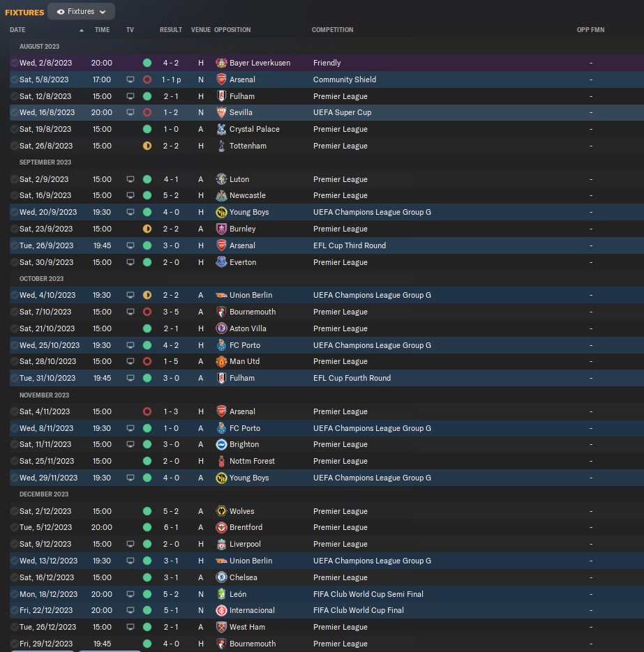Open the 1 - 5 result against Man Utd

pos(170,361)
